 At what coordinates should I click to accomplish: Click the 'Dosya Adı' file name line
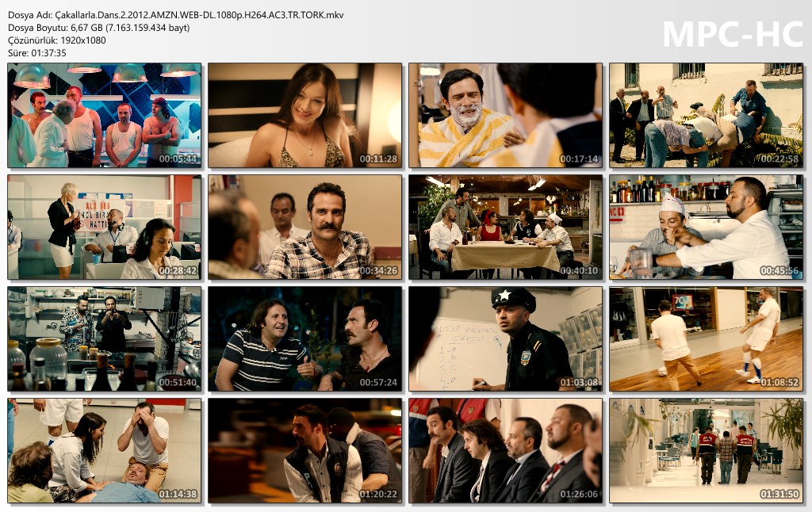175,15
